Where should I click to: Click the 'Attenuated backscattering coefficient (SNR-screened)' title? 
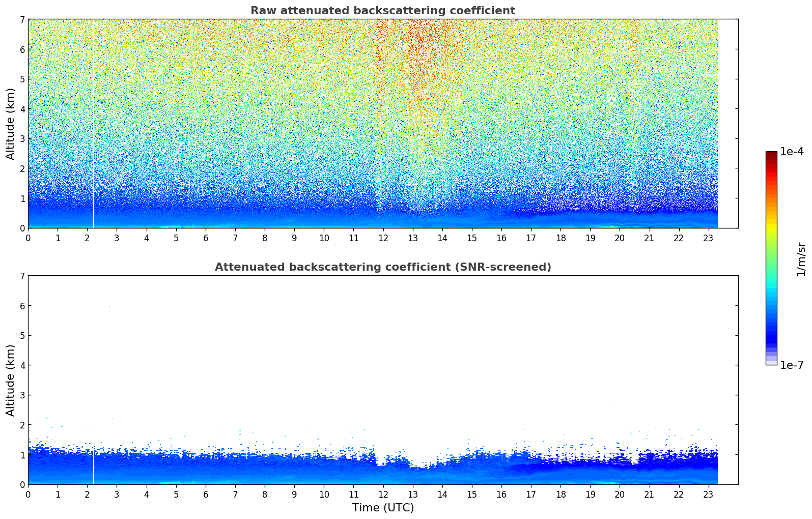point(383,267)
